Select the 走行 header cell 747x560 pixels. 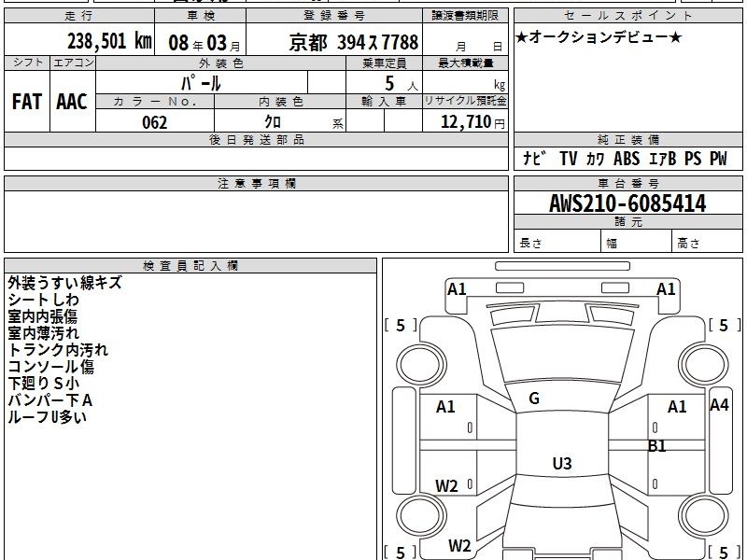click(x=79, y=16)
